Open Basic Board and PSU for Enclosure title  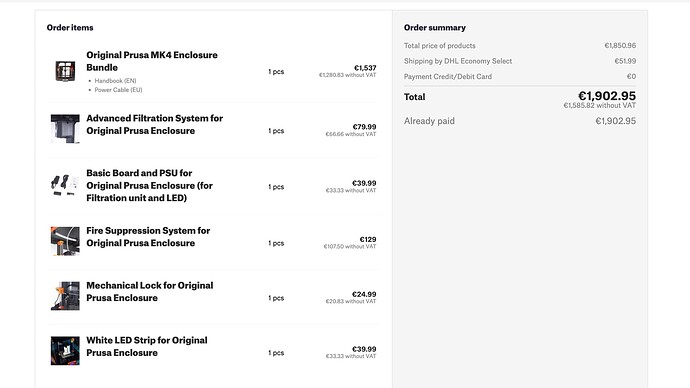click(x=150, y=185)
